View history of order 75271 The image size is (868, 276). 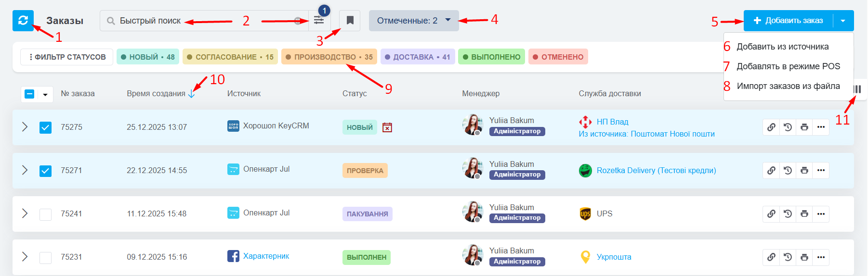click(x=788, y=170)
